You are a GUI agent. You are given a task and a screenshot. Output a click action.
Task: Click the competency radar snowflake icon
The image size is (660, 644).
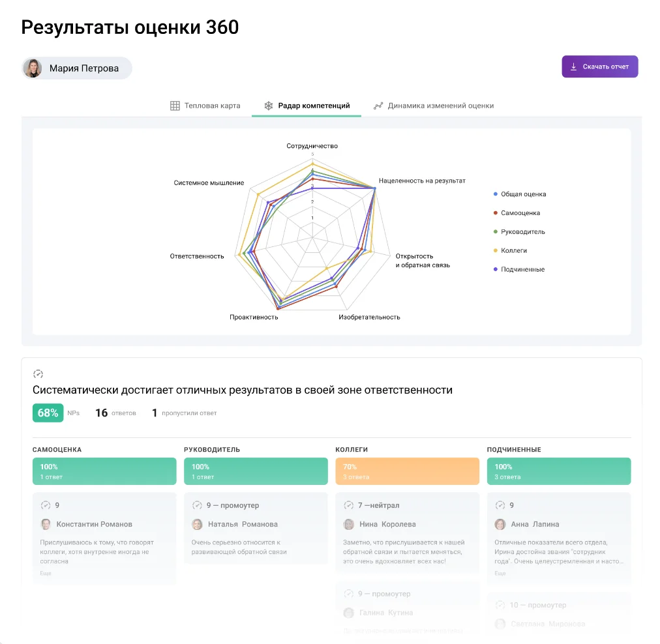pyautogui.click(x=268, y=106)
